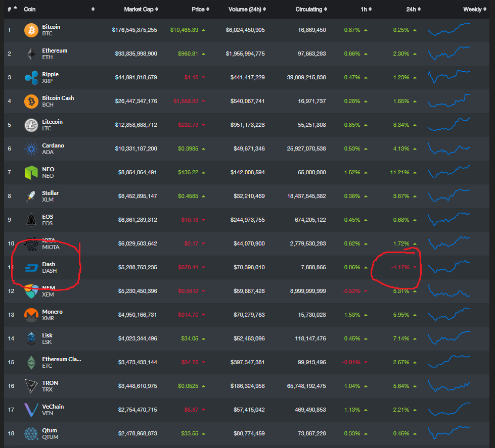This screenshot has width=495, height=448.
Task: Sort by the 1h change column
Action: 366,9
